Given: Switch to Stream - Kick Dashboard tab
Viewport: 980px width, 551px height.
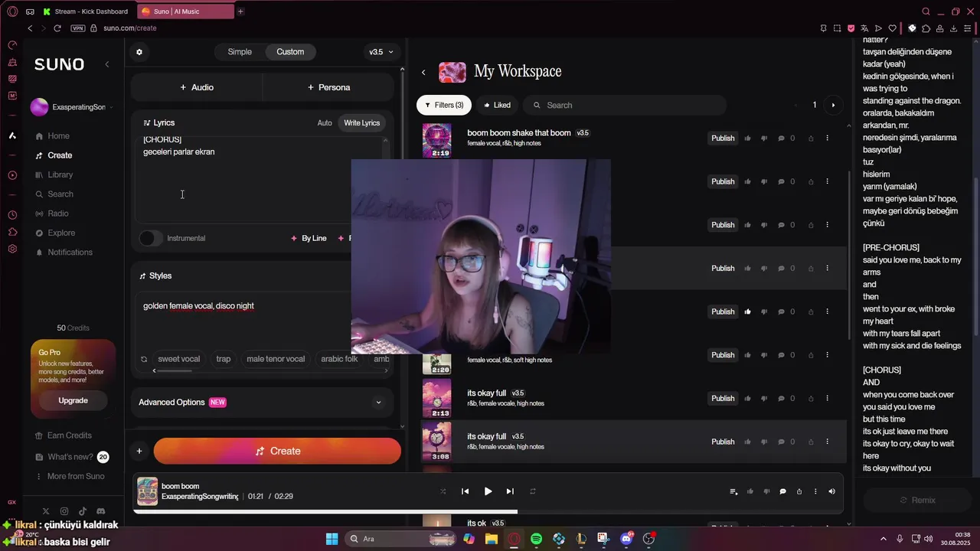Looking at the screenshot, I should pos(86,11).
